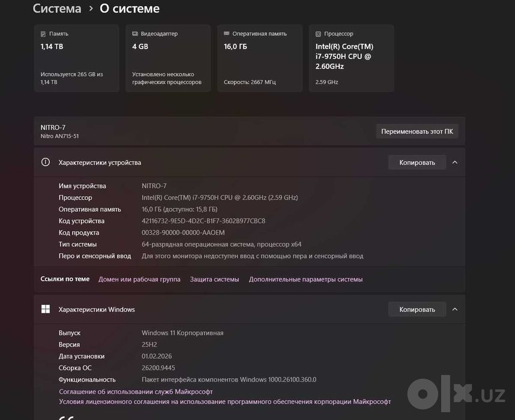Click the Функциональность label
515x420 pixels.
point(87,380)
